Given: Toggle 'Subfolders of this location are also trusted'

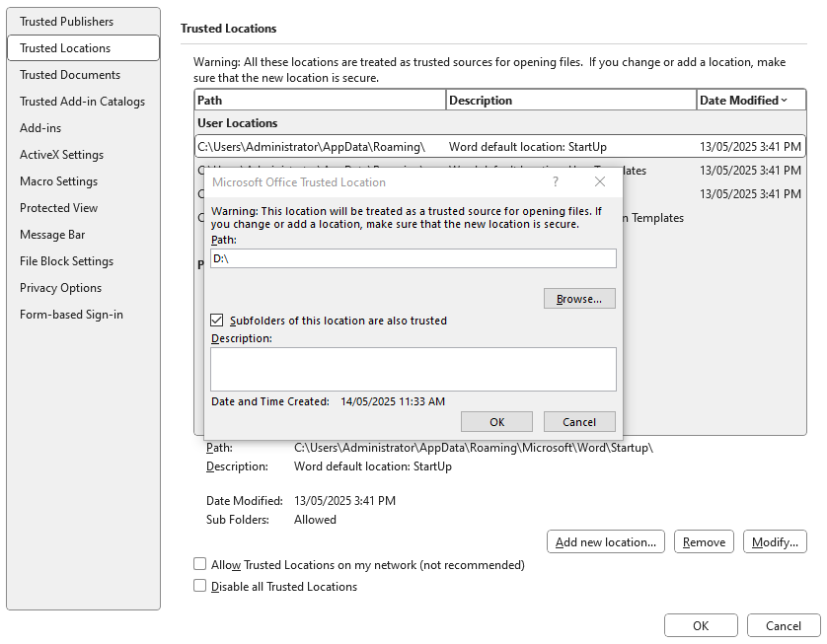Looking at the screenshot, I should [x=217, y=321].
